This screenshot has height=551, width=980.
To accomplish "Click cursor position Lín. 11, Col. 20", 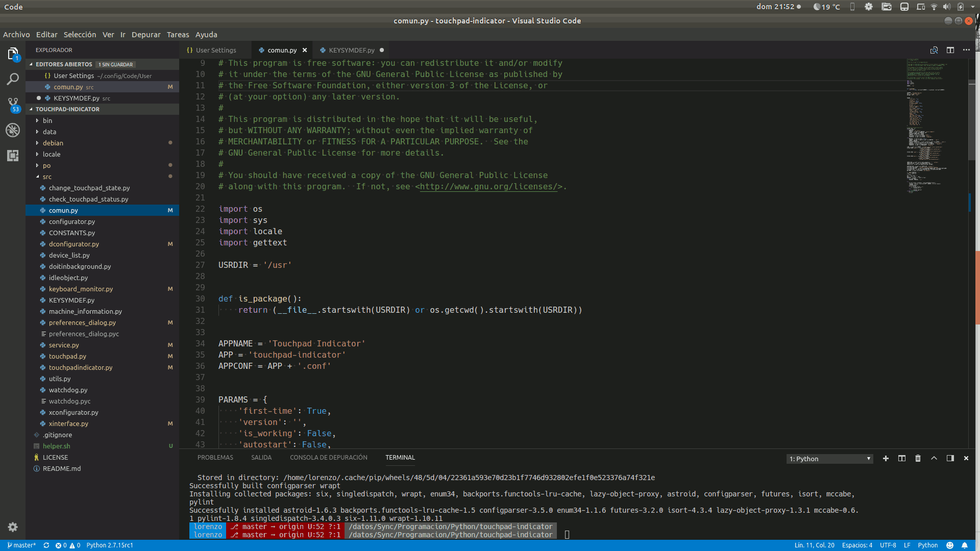I will (x=814, y=545).
